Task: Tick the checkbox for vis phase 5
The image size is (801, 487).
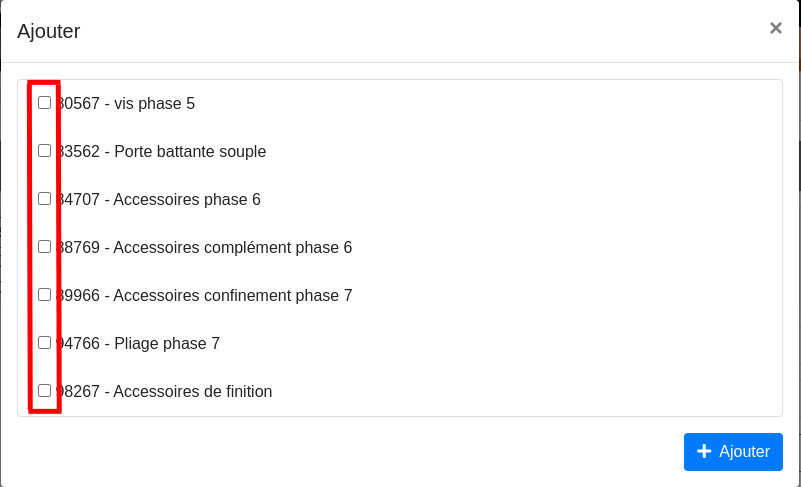Action: pyautogui.click(x=45, y=103)
